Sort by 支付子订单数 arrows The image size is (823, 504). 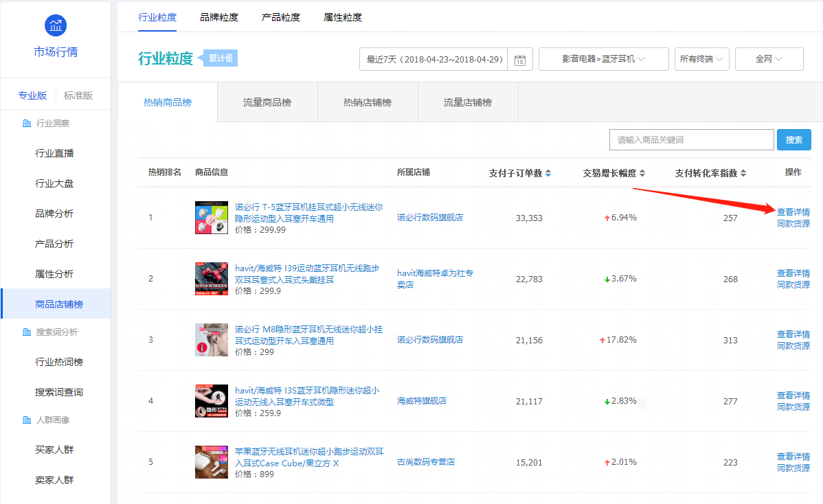(x=548, y=173)
